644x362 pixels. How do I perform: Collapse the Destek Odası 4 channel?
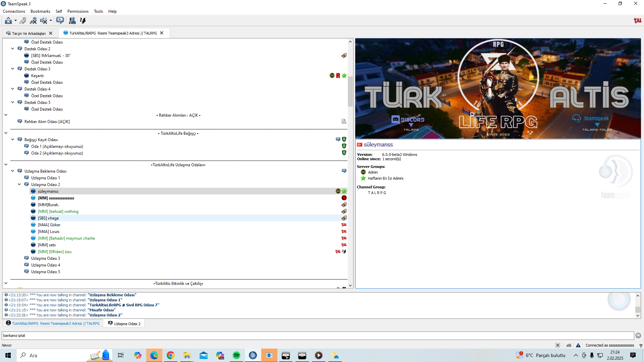12,89
